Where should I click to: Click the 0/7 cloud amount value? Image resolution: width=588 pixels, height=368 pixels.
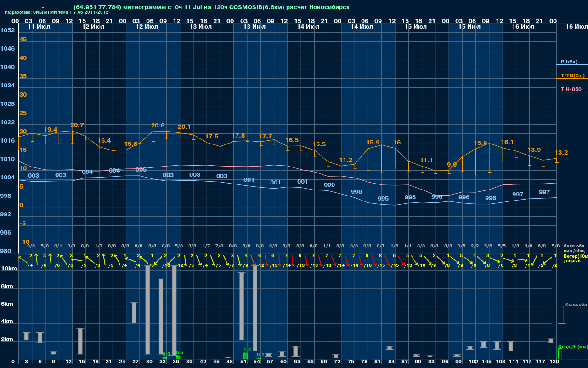pyautogui.click(x=381, y=246)
